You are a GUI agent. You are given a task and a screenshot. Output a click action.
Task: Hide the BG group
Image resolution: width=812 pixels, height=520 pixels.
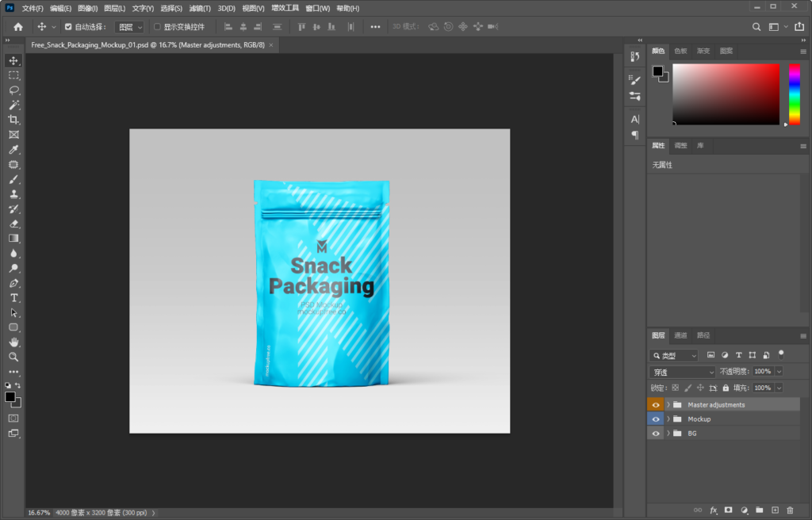coord(656,434)
